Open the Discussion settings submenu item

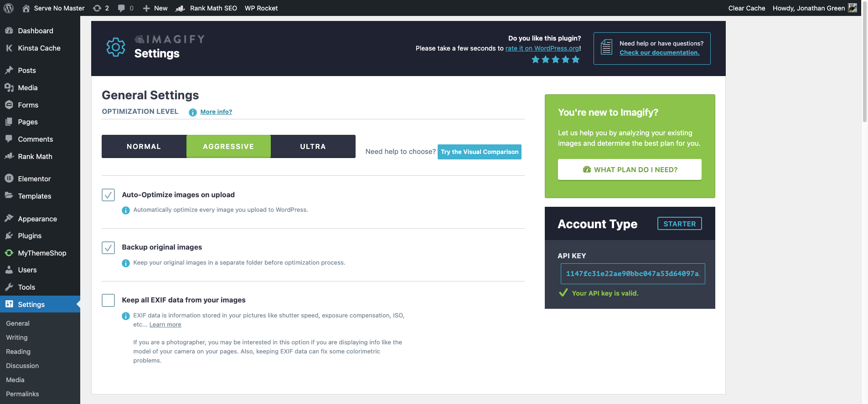(x=22, y=366)
